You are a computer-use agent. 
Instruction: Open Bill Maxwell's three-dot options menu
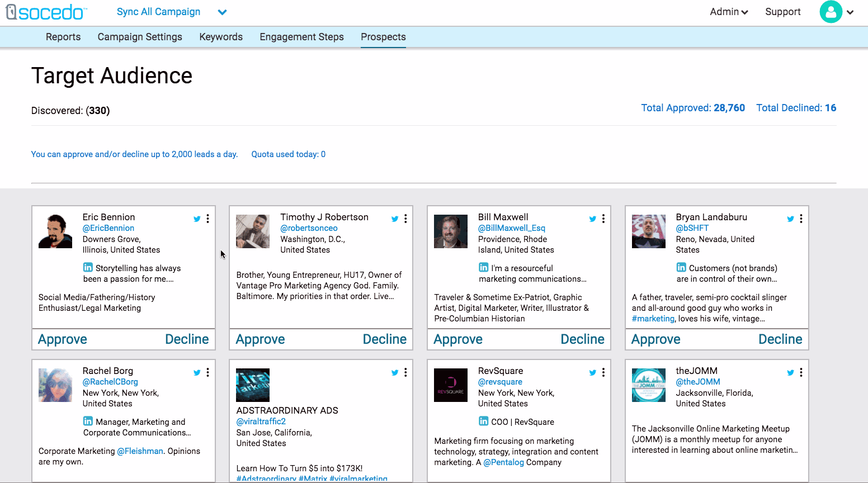coord(603,219)
